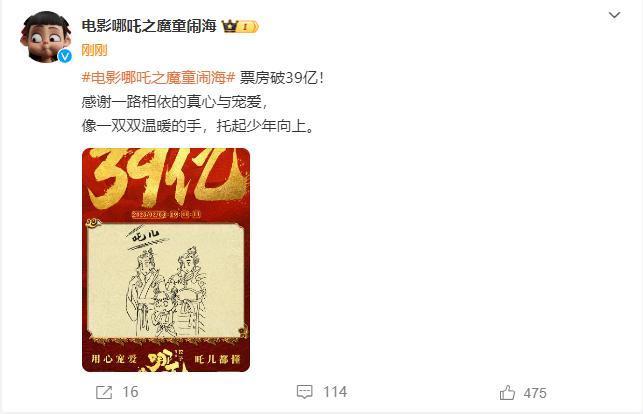This screenshot has height=414, width=643.
Task: Click the 用心宠爱 slogan on the poster
Action: [x=114, y=359]
